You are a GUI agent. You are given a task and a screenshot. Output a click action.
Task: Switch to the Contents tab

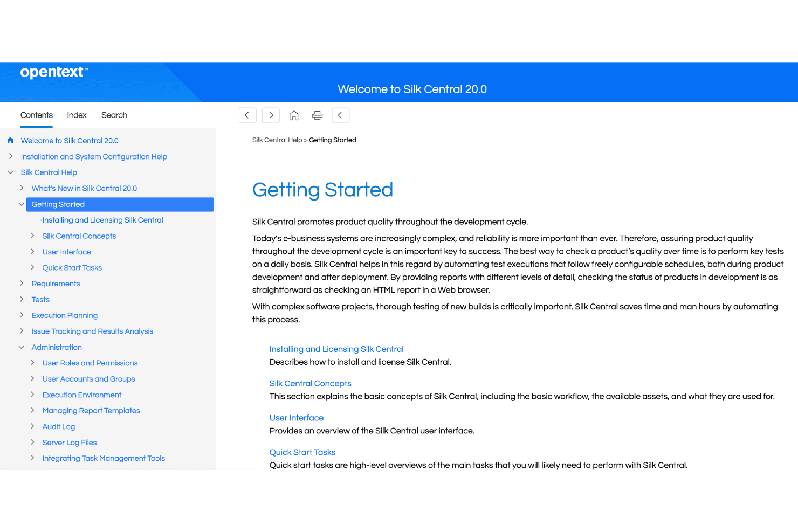[37, 115]
